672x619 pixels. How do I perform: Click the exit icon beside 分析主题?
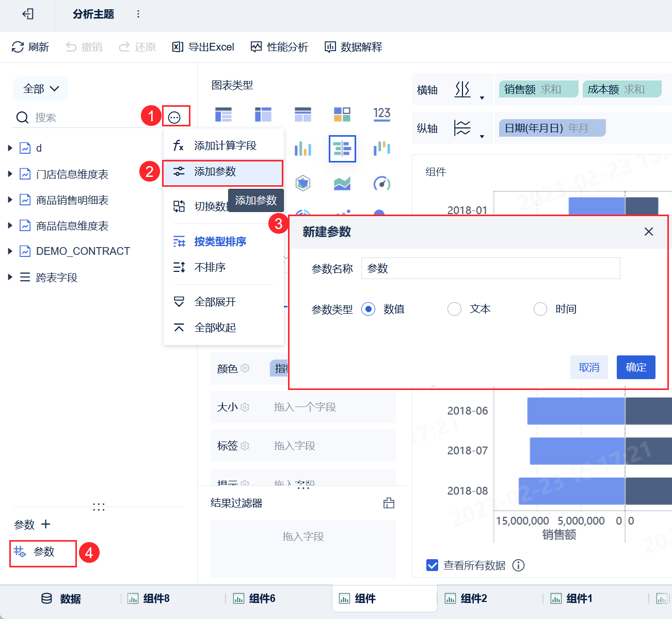[x=28, y=14]
